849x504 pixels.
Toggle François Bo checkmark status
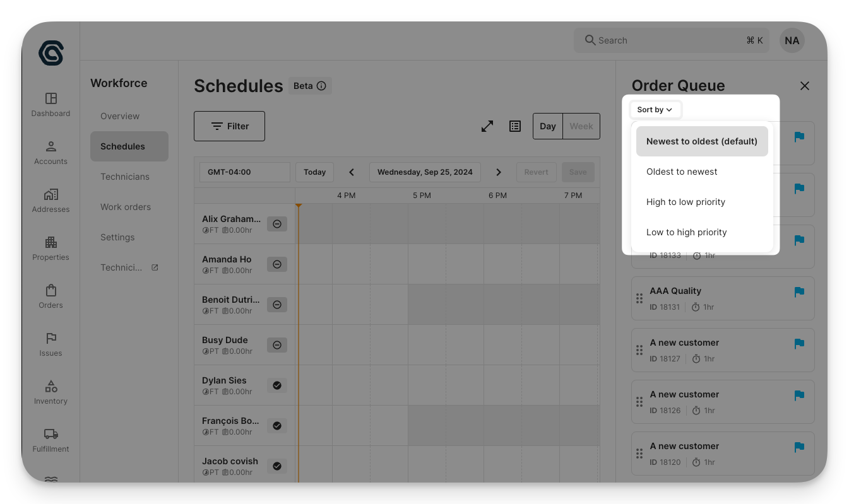coord(277,426)
